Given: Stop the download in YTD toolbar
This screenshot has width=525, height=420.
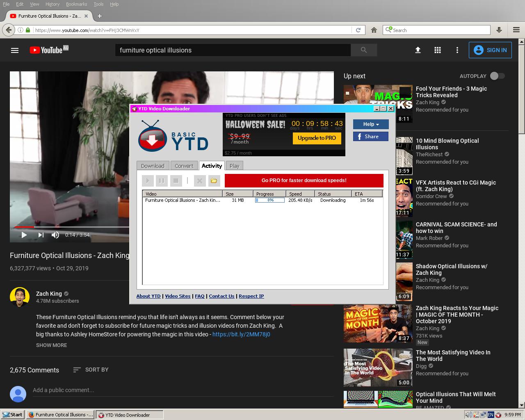Looking at the screenshot, I should pyautogui.click(x=176, y=180).
